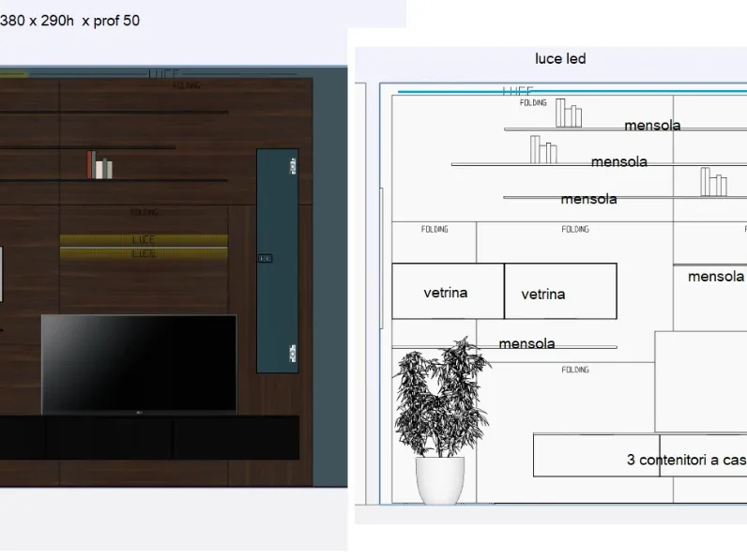Click the blue LED line atop the drawing
Screen dimensions: 747x560
click(572, 91)
